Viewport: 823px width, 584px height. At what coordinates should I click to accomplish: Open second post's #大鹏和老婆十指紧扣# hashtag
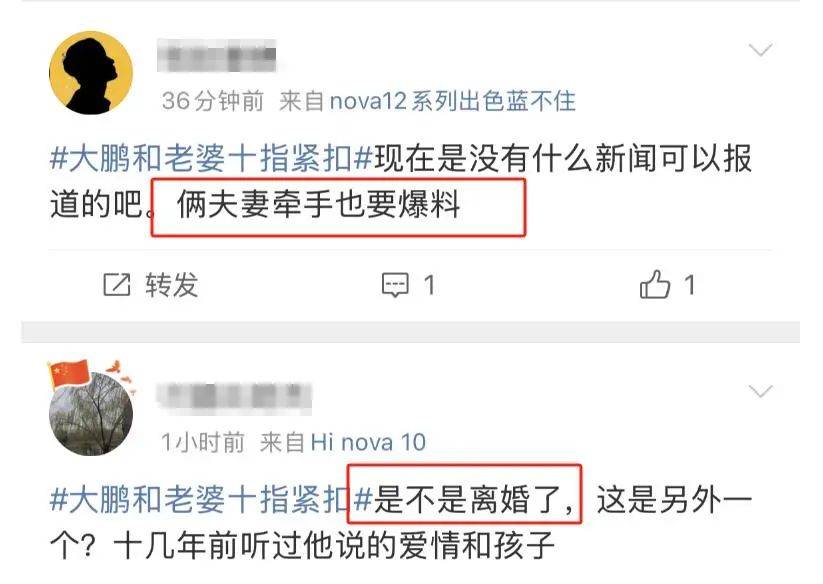(x=211, y=499)
